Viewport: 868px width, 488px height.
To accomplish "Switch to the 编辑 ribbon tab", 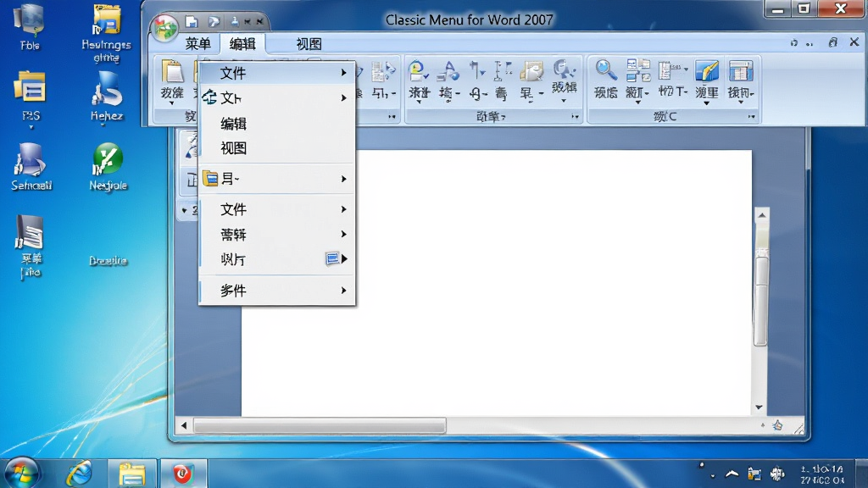I will pos(242,44).
